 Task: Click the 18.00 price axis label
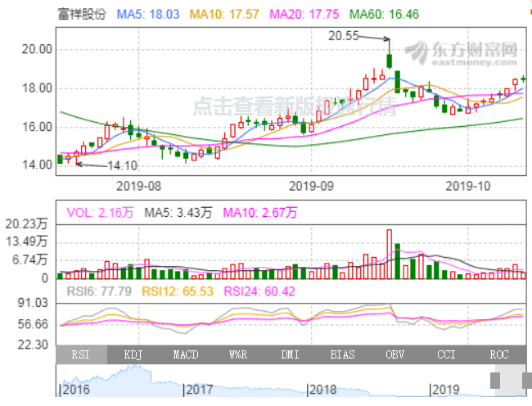coord(37,88)
